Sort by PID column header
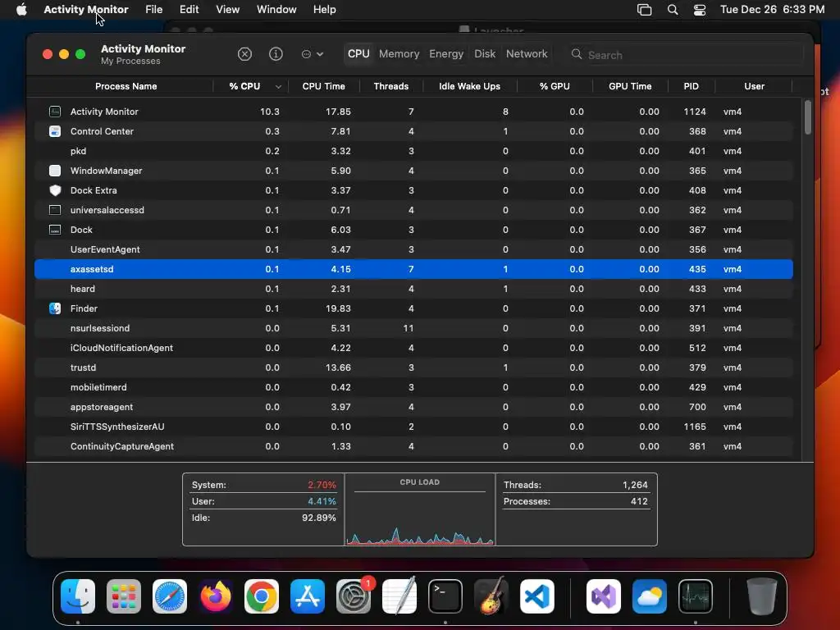The width and height of the screenshot is (840, 630). point(691,86)
